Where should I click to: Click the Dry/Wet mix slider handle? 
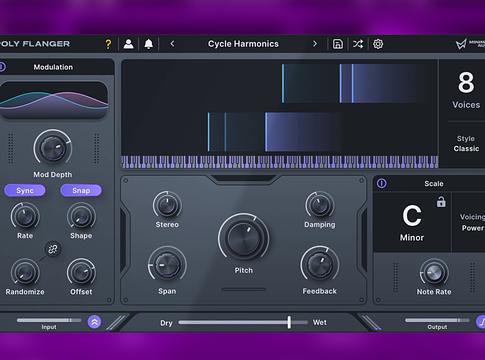click(x=289, y=322)
